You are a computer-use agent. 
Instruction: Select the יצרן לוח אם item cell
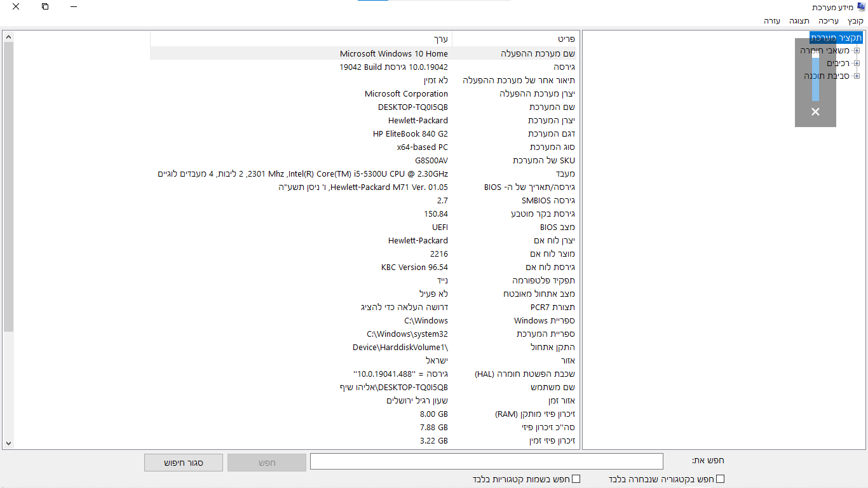pos(554,241)
